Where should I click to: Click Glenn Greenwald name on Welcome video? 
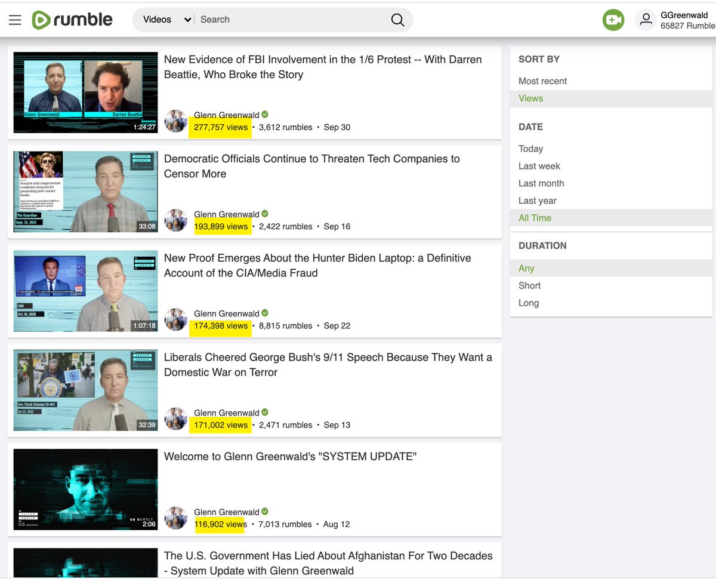227,512
